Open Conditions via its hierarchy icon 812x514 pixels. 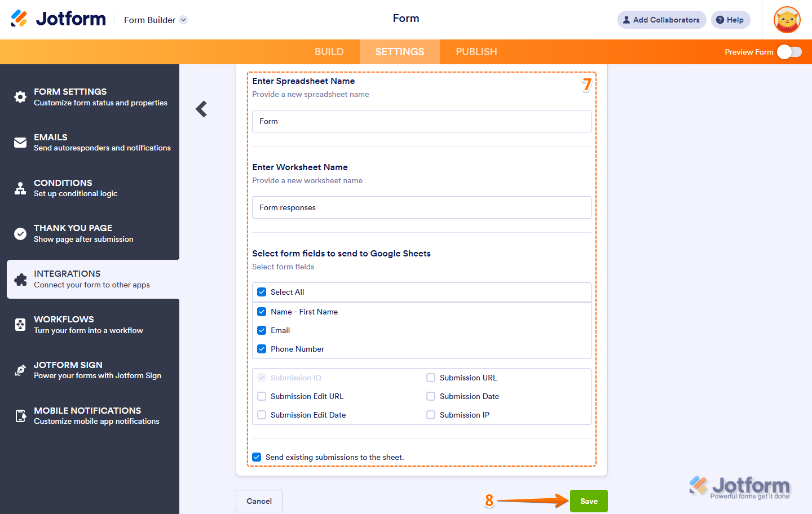click(20, 188)
